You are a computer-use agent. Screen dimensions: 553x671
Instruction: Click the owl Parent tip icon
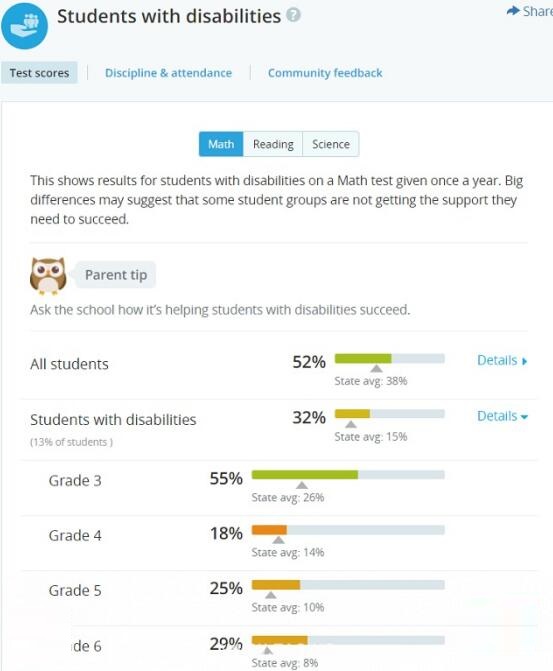[x=48, y=276]
